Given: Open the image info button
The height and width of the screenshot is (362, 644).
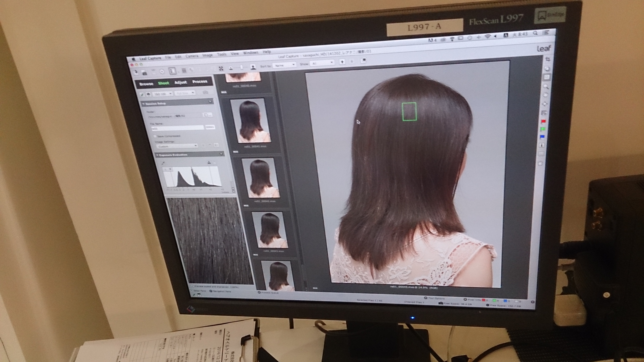Looking at the screenshot, I should click(542, 145).
